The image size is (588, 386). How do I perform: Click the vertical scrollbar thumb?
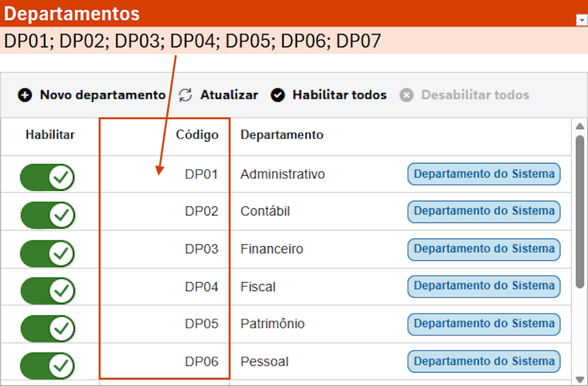pos(580,212)
